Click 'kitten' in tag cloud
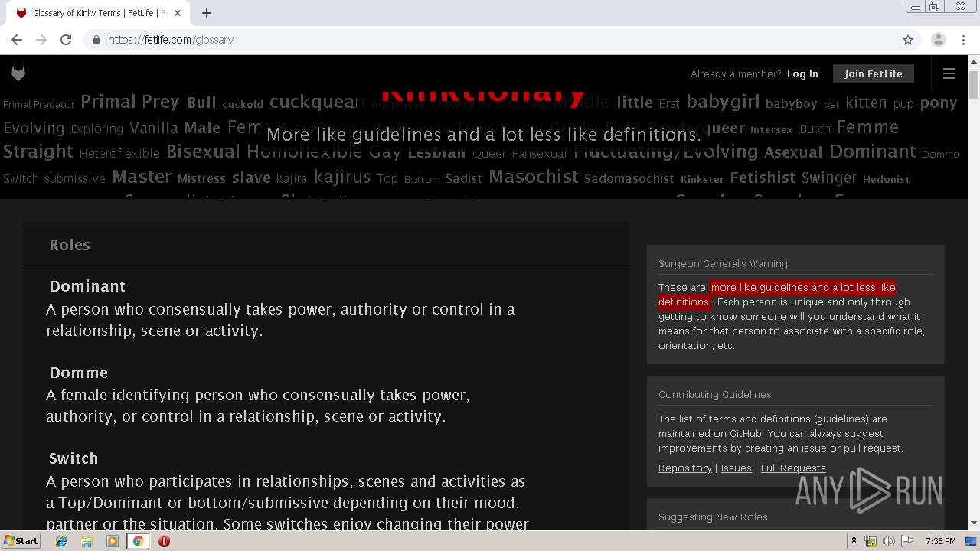The width and height of the screenshot is (980, 551). tap(866, 103)
